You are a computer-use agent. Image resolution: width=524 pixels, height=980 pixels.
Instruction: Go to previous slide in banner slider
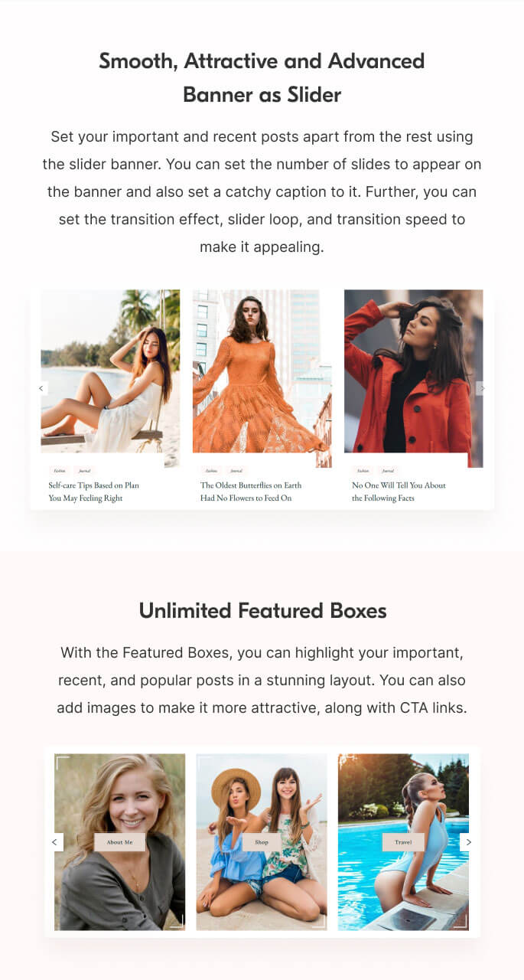pos(42,388)
